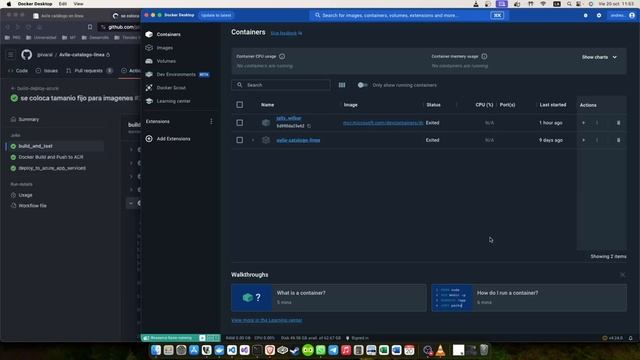Start the container in the 1 hour ago row

click(583, 123)
